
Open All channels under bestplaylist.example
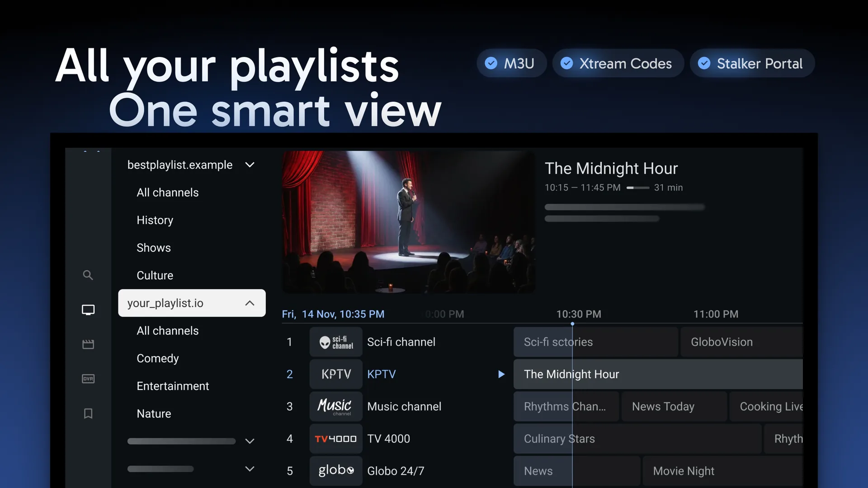click(167, 192)
